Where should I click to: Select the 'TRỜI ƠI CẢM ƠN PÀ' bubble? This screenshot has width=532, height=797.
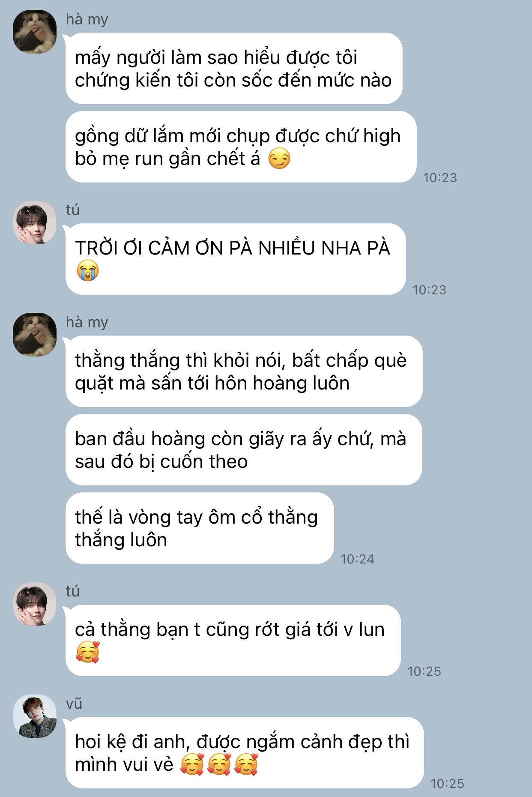[x=236, y=259]
